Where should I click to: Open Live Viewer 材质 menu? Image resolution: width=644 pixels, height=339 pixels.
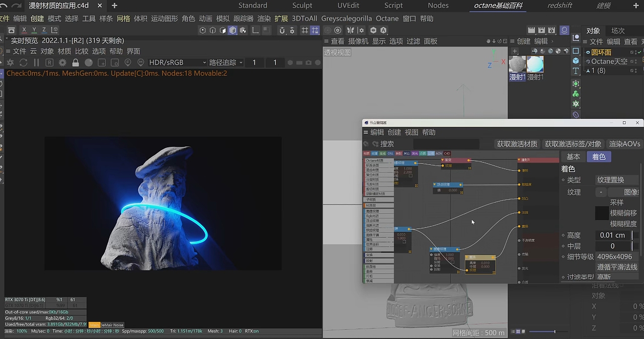click(64, 51)
